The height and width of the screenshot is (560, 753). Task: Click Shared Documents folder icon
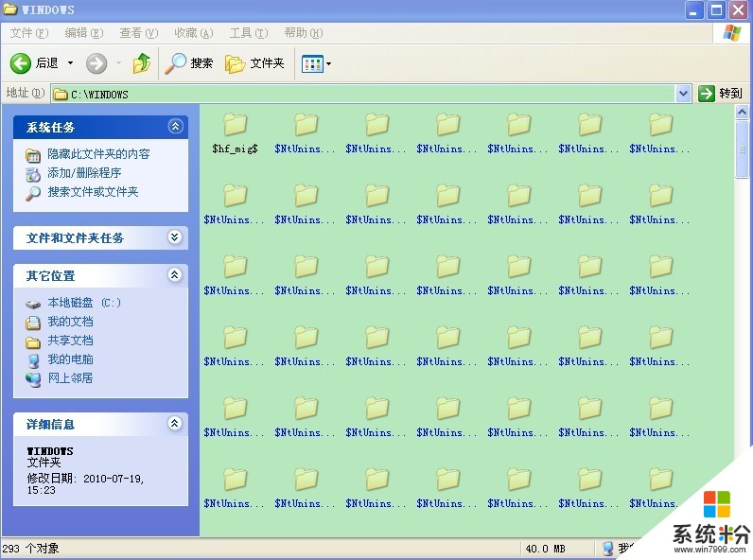pyautogui.click(x=33, y=341)
